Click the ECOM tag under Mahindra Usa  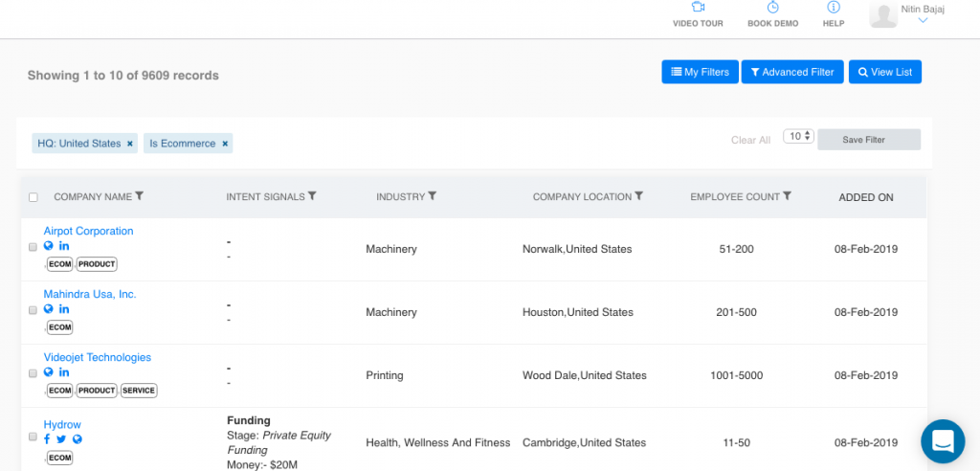60,327
